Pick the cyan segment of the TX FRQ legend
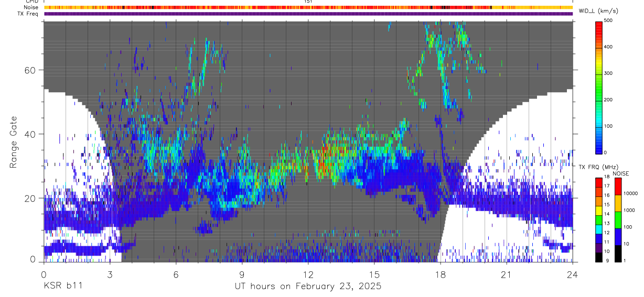 pyautogui.click(x=599, y=229)
